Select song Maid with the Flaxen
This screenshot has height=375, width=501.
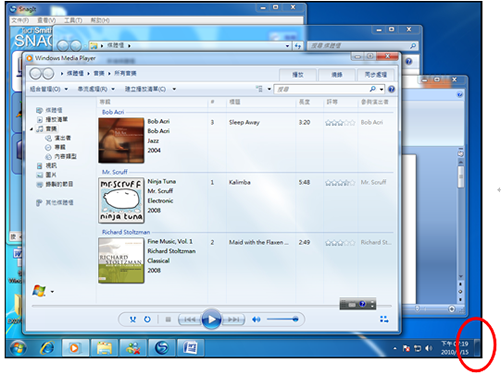[258, 242]
